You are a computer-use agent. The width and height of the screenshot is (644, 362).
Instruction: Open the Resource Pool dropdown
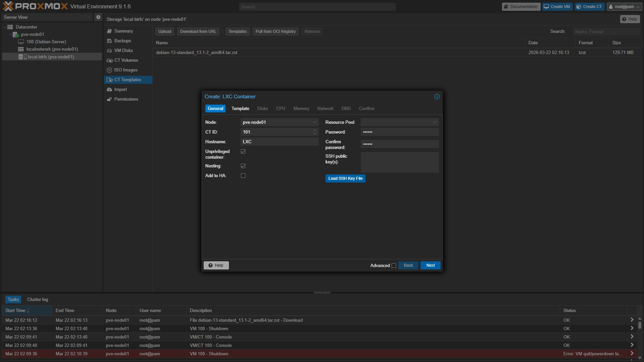pos(435,122)
